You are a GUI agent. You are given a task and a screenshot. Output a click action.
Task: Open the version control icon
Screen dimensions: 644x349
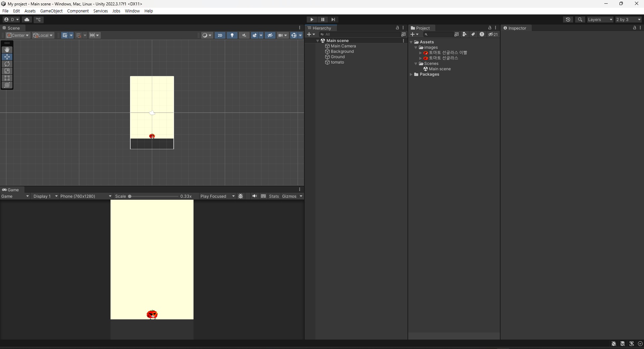[x=38, y=20]
